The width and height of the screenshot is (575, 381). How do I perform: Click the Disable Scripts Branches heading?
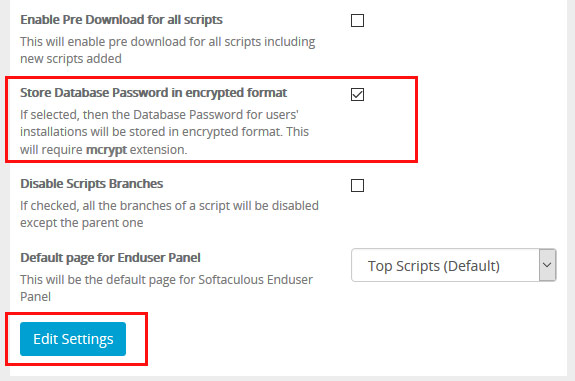coord(92,184)
